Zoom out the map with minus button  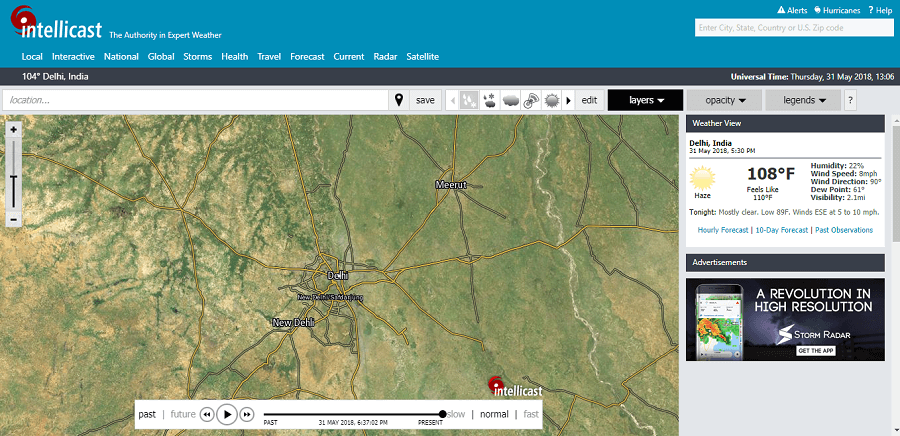point(14,219)
